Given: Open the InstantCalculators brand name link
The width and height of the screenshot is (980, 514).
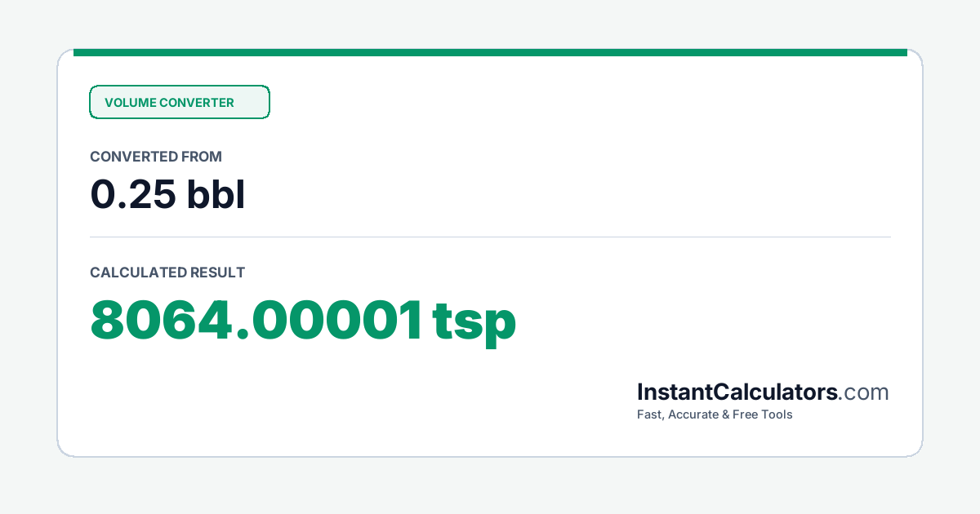Looking at the screenshot, I should coord(737,392).
